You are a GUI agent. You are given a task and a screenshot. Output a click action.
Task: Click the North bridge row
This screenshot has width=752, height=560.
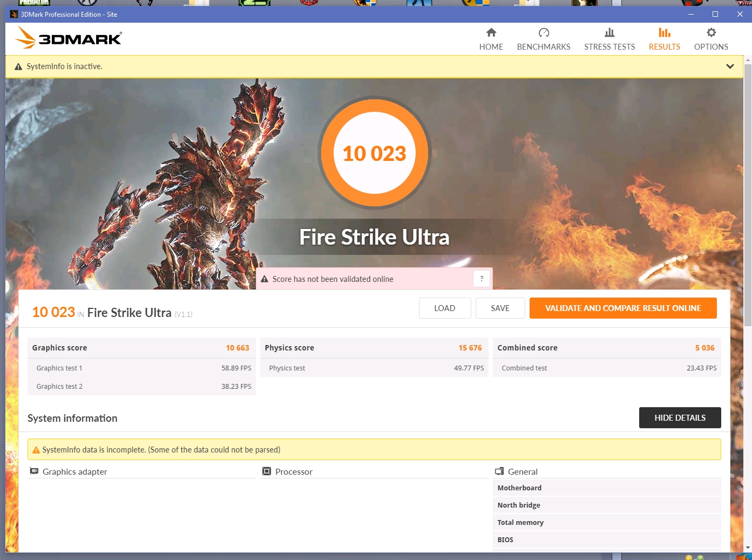(607, 505)
